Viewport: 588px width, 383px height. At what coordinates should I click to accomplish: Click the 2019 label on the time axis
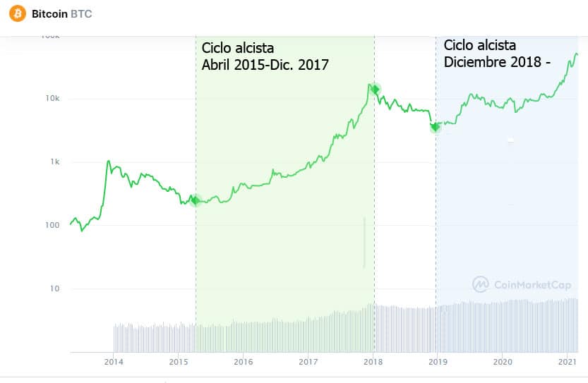click(x=438, y=362)
